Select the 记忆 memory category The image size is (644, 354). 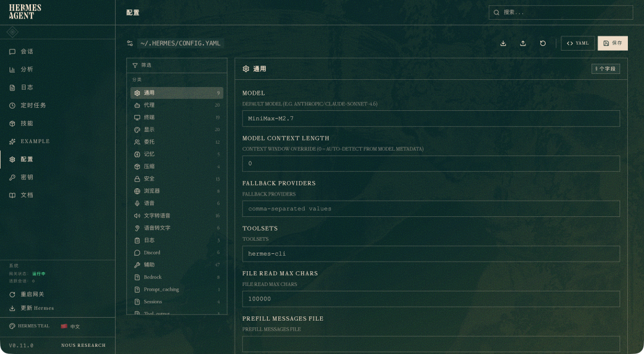pyautogui.click(x=177, y=154)
